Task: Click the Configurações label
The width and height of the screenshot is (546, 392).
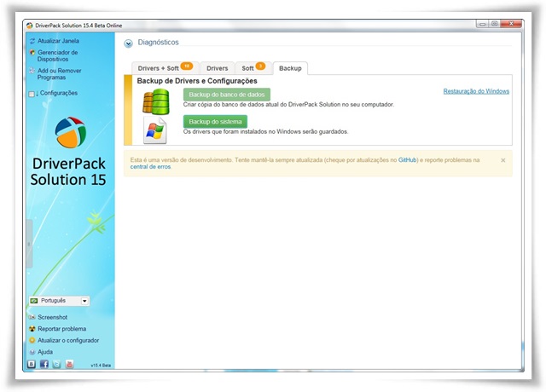Action: [59, 93]
